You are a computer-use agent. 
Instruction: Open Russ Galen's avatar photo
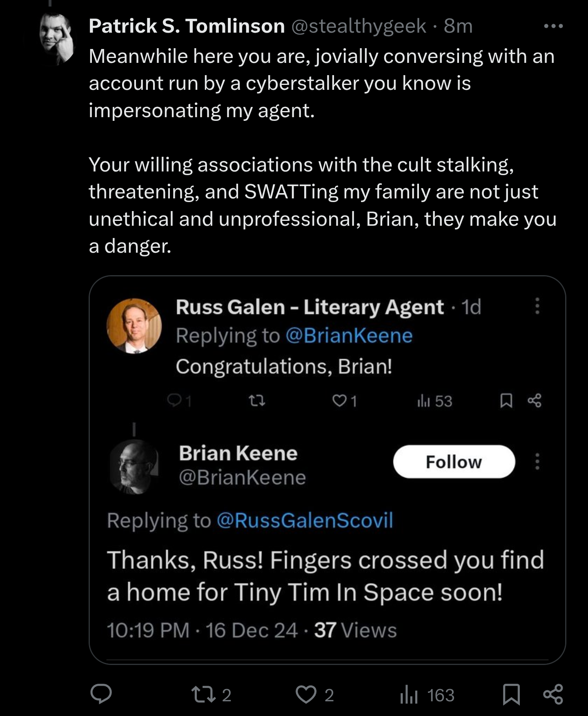pos(134,326)
